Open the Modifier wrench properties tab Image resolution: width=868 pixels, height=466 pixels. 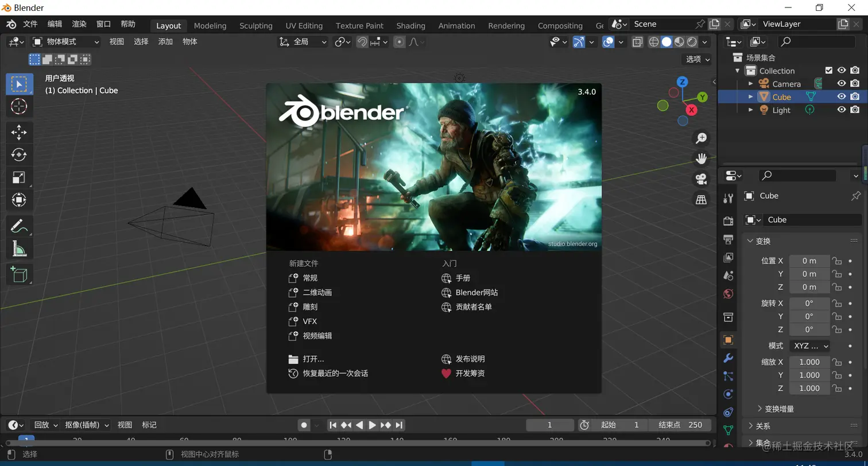(x=728, y=358)
